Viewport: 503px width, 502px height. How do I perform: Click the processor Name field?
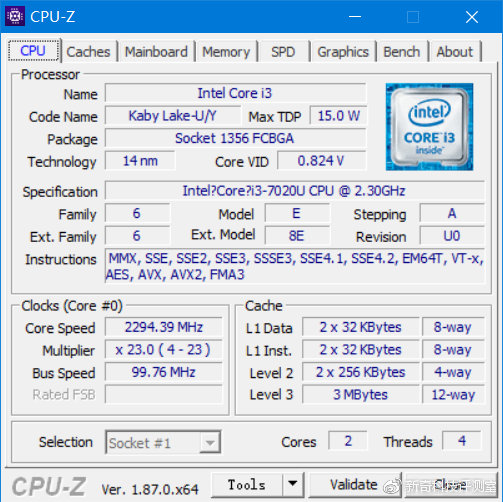[235, 93]
